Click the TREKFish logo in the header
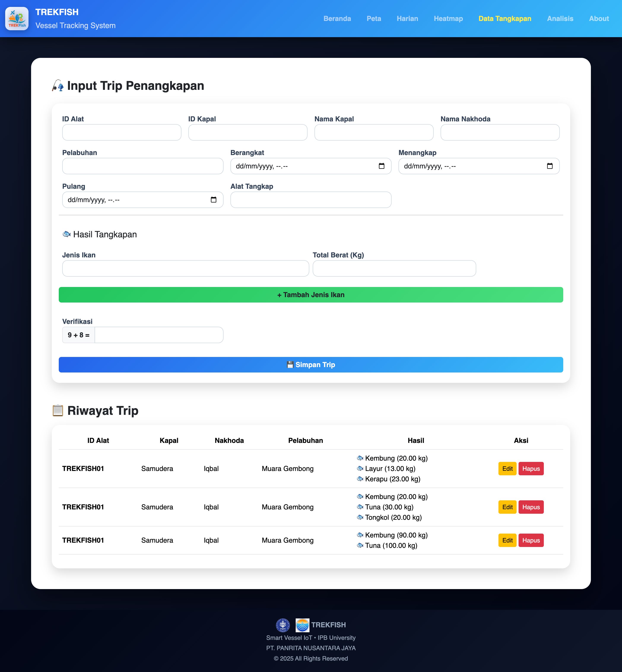622x672 pixels. pos(17,19)
